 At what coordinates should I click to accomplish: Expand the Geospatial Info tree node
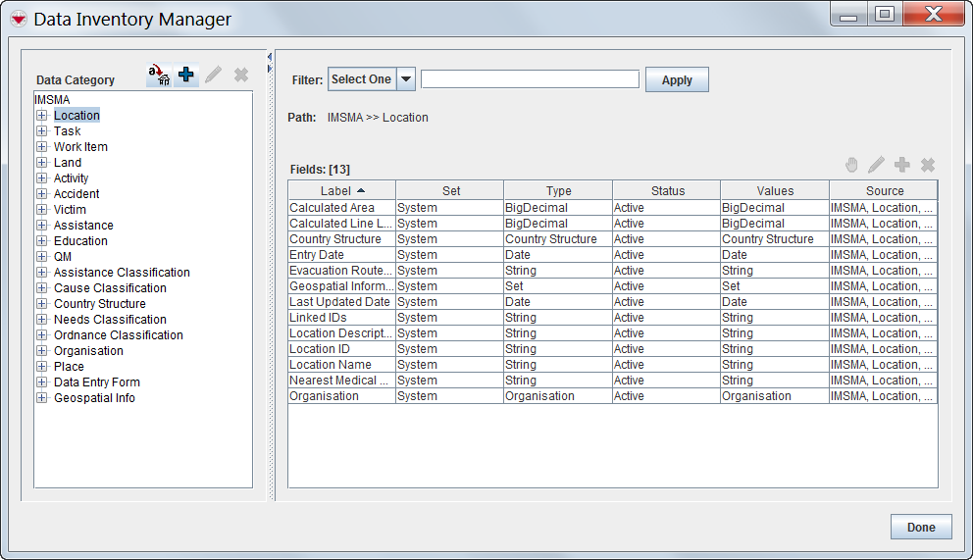42,398
